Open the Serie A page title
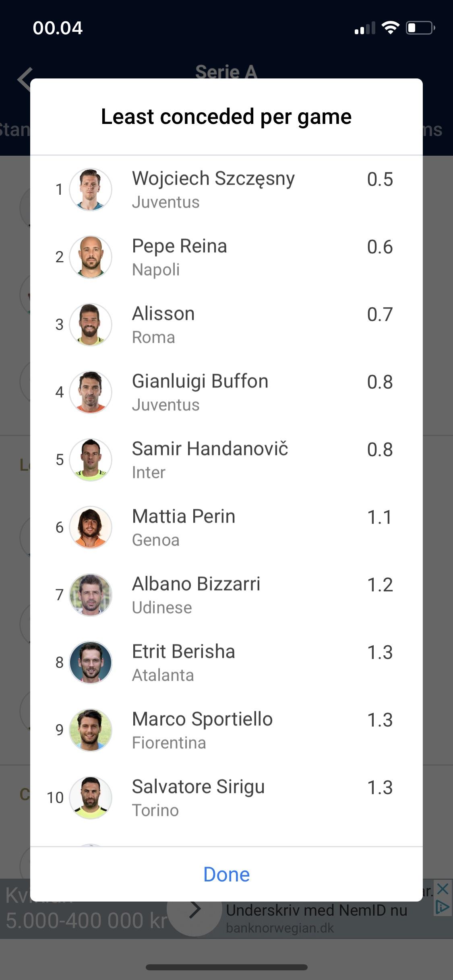Screen dimensions: 453x980 (226, 72)
